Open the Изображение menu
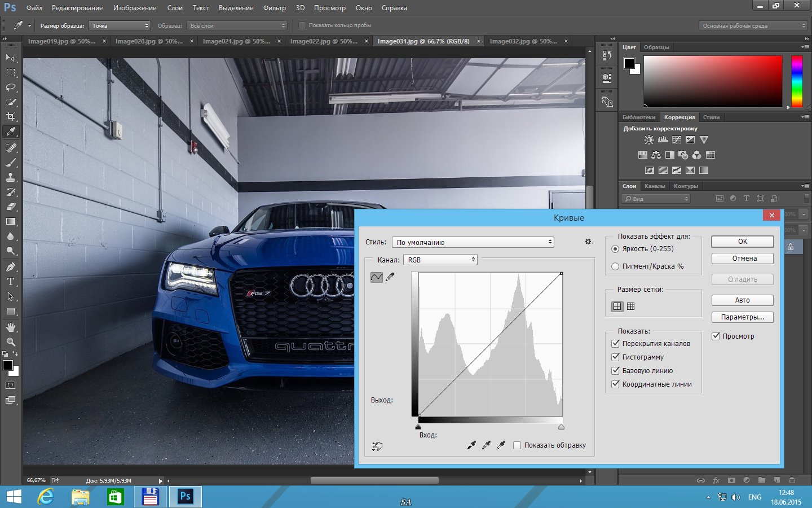 click(x=135, y=8)
